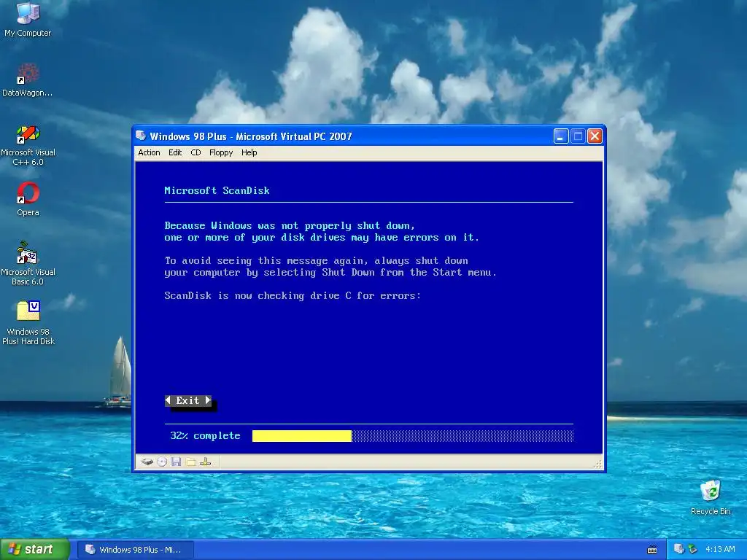Screen dimensions: 747x560
Task: Select the Opera browser desktop icon
Action: click(28, 199)
